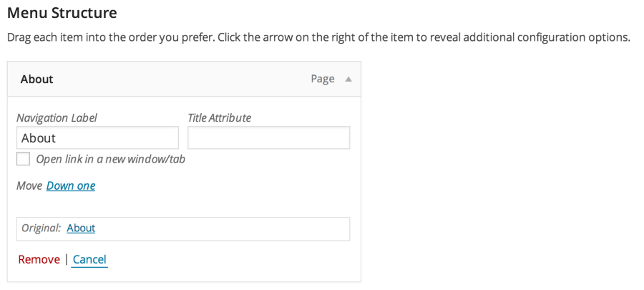This screenshot has width=644, height=290.
Task: Cancel the menu item changes
Action: [89, 259]
